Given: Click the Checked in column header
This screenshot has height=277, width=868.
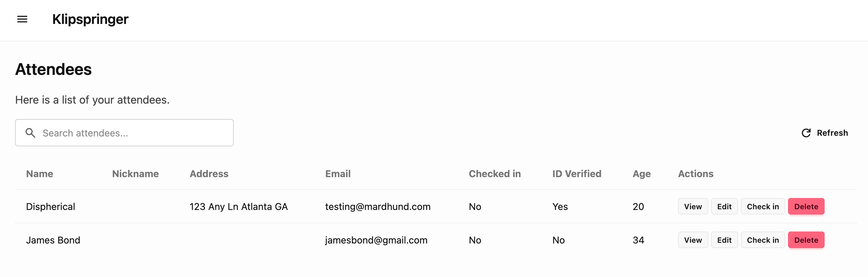Looking at the screenshot, I should coord(494,174).
